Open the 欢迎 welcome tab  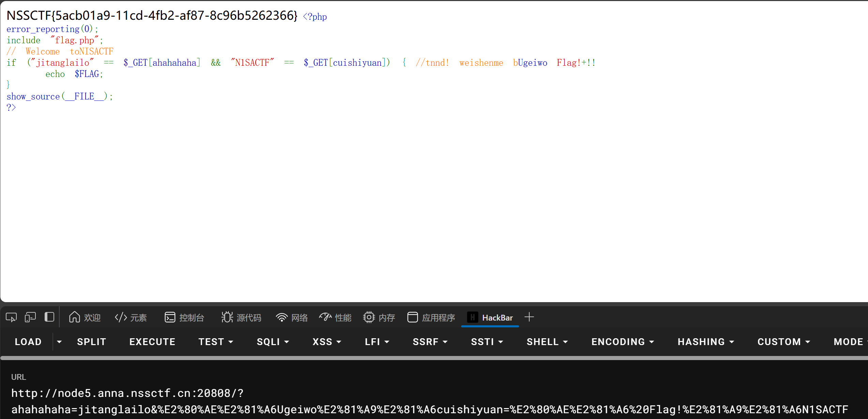click(85, 317)
